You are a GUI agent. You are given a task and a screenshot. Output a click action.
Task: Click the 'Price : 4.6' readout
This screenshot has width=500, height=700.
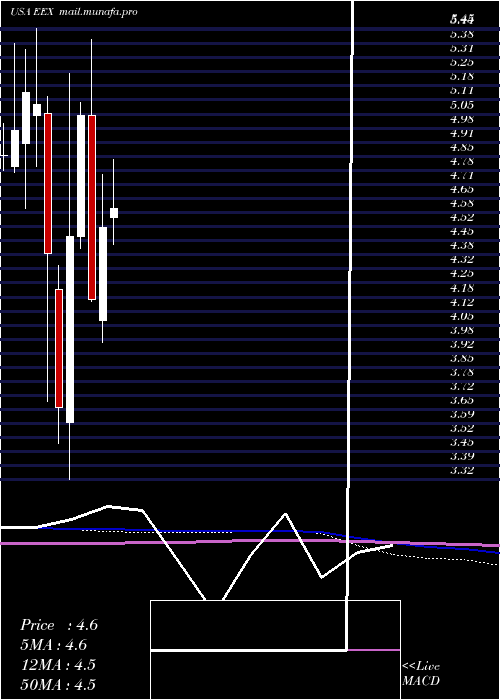(58, 625)
